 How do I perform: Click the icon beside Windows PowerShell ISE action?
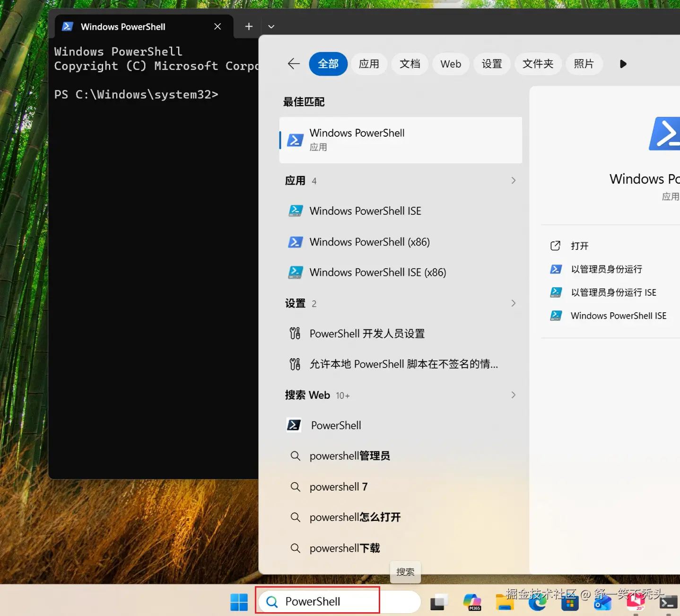pos(556,316)
